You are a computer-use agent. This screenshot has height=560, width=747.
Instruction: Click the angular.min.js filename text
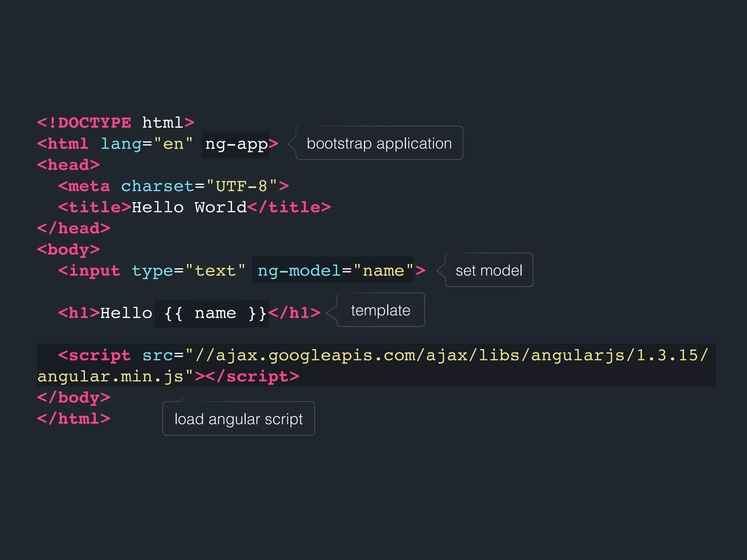[x=110, y=377]
